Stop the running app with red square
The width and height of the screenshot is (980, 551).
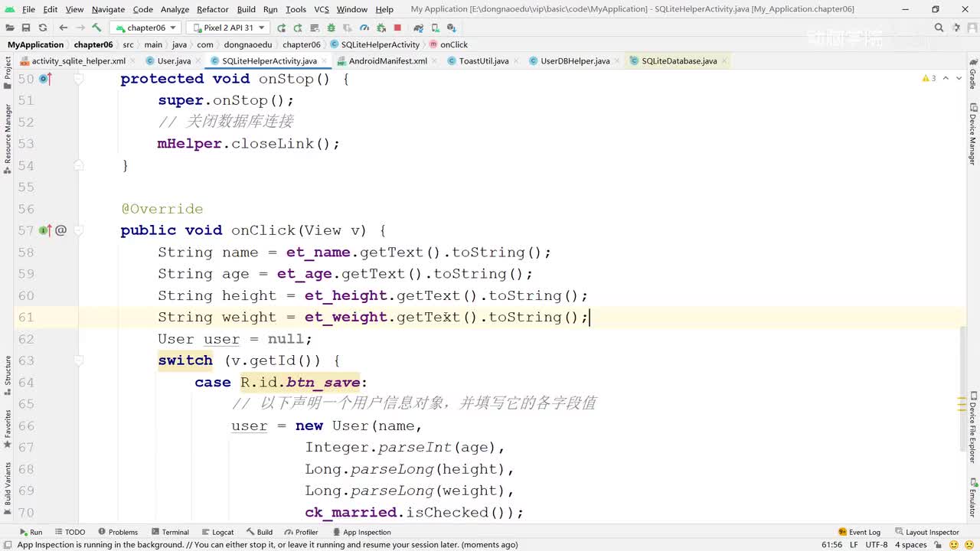click(x=397, y=28)
